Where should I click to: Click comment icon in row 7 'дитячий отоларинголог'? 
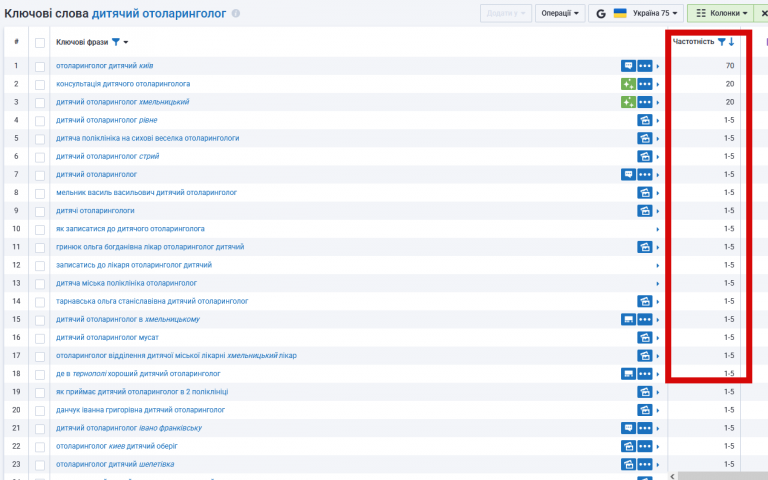coord(628,174)
